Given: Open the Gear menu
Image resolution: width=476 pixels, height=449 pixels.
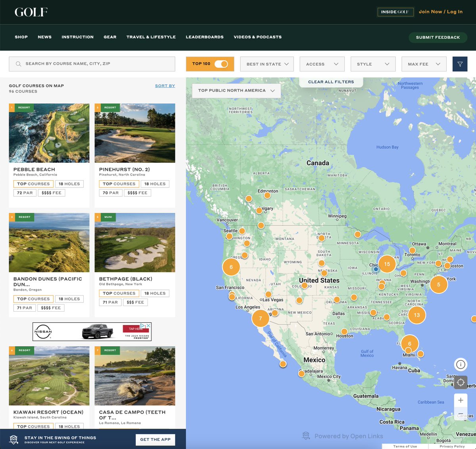Looking at the screenshot, I should point(110,37).
